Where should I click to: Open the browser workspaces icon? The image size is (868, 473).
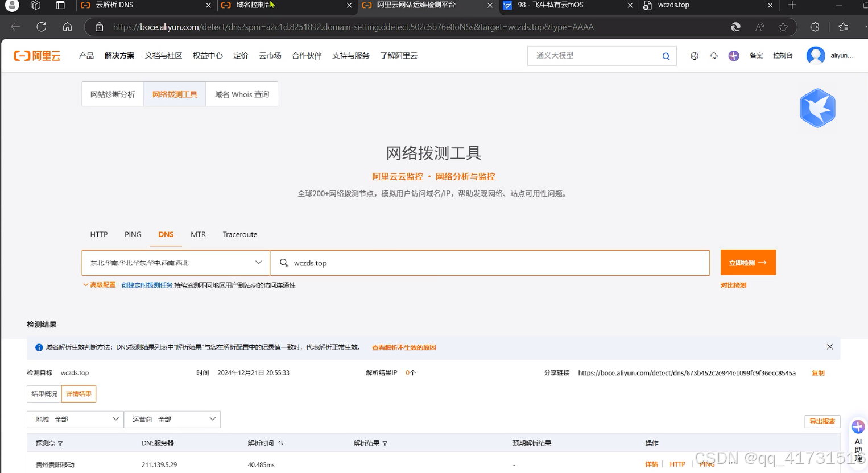pyautogui.click(x=36, y=5)
